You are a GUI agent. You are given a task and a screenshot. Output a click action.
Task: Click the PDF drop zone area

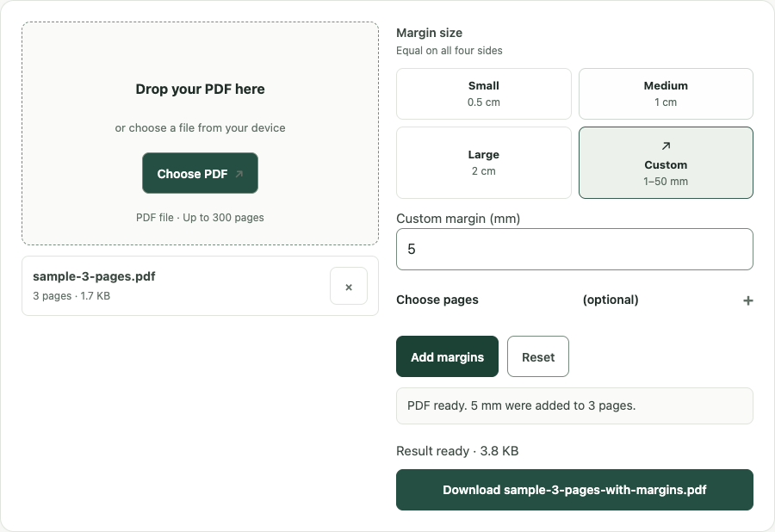click(x=200, y=133)
